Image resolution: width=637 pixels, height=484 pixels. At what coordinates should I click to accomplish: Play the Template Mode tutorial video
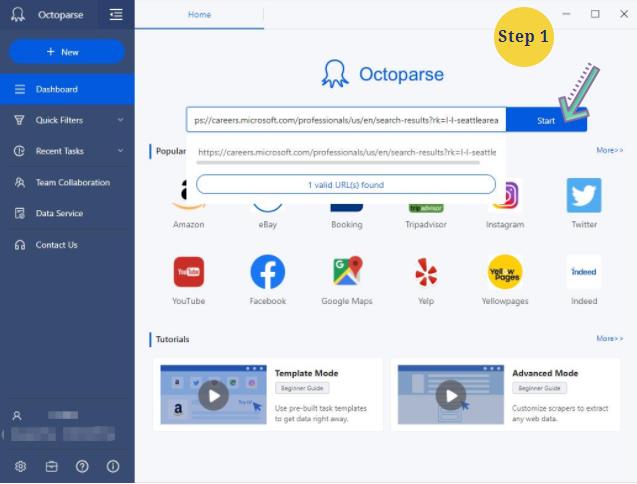214,395
